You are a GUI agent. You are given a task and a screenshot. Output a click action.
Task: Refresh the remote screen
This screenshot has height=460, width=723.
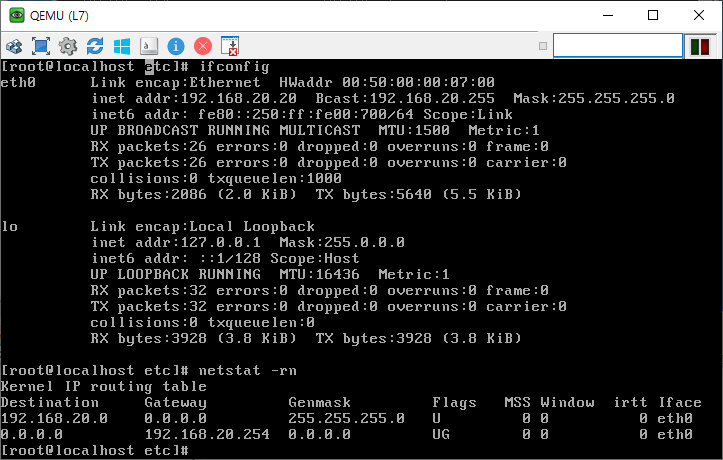(x=95, y=46)
